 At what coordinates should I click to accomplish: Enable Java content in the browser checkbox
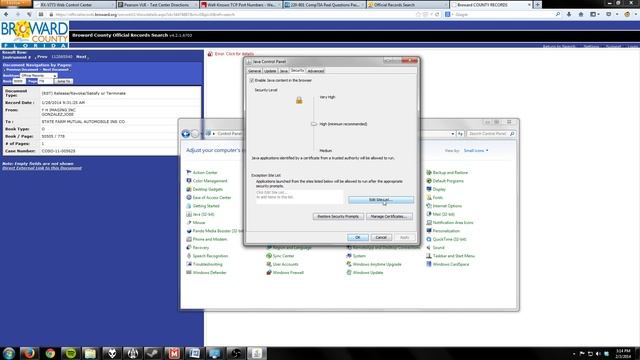coord(251,80)
